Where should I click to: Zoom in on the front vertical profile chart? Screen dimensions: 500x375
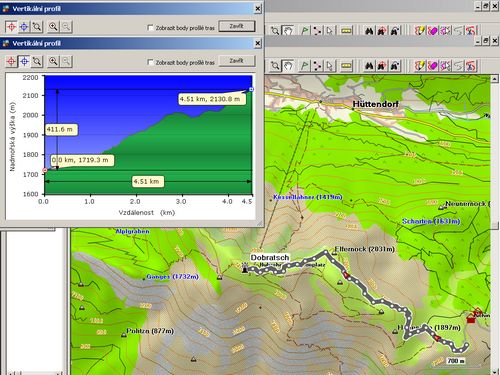coord(53,61)
